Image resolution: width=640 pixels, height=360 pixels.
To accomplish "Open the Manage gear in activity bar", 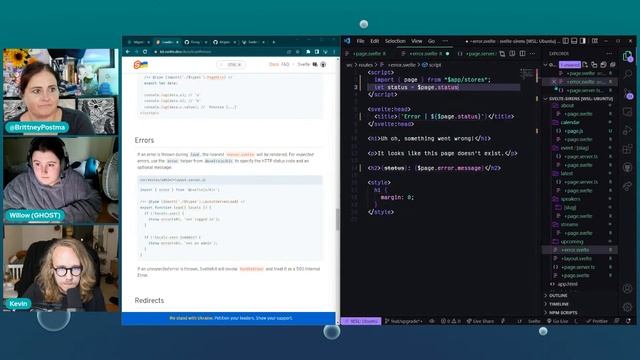I will (x=627, y=307).
